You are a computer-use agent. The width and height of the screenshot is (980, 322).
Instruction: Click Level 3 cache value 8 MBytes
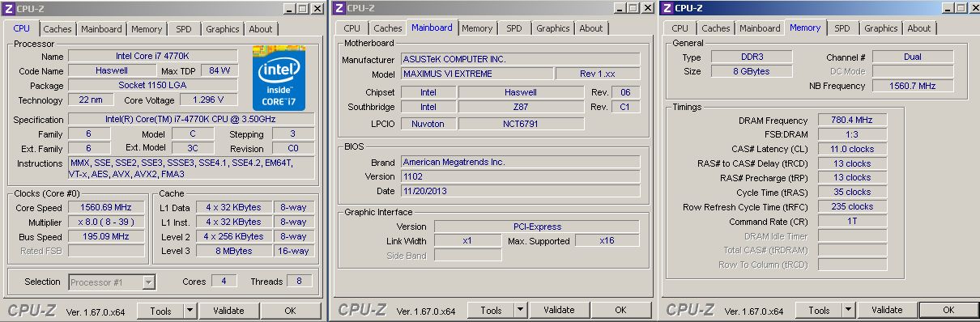(x=234, y=252)
